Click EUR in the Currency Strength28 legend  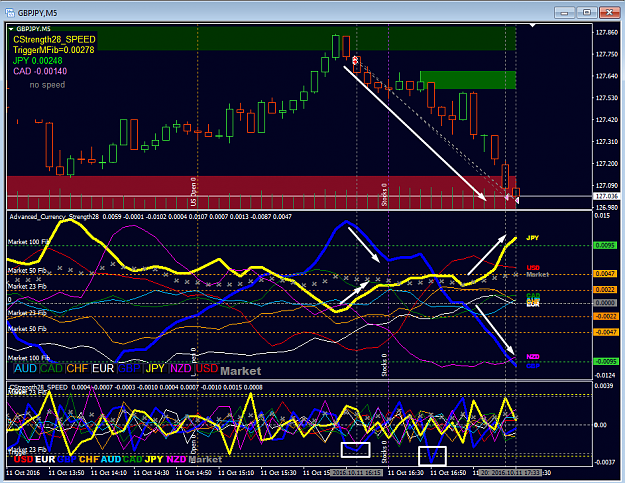pos(103,368)
